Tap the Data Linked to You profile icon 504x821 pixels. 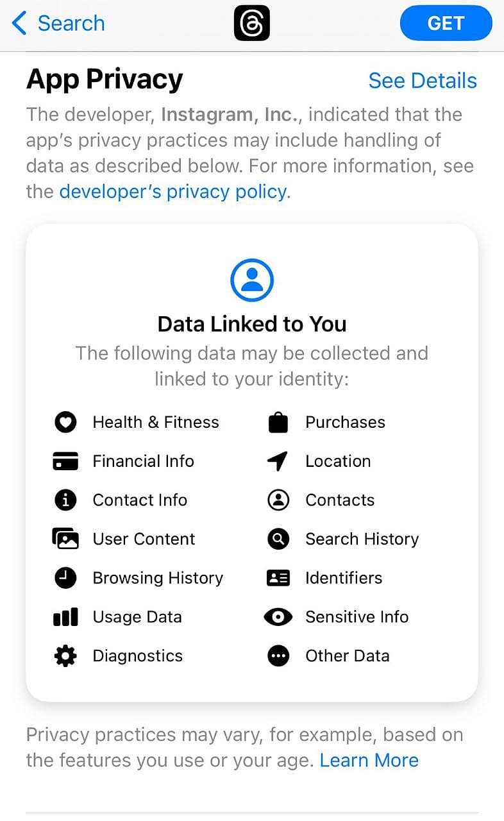click(252, 280)
